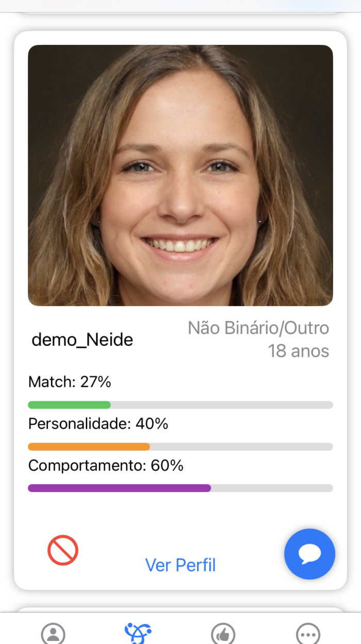
Task: Tap the Match: 27% label
Action: click(70, 382)
